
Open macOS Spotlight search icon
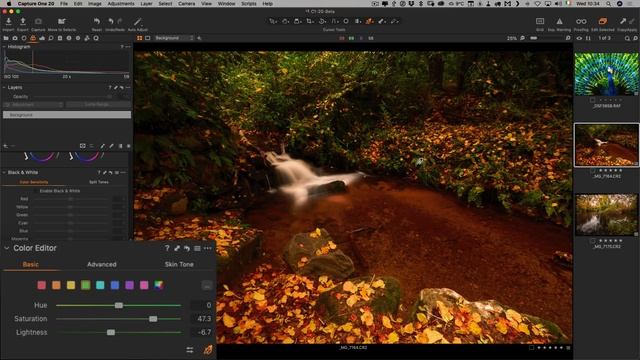[608, 3]
